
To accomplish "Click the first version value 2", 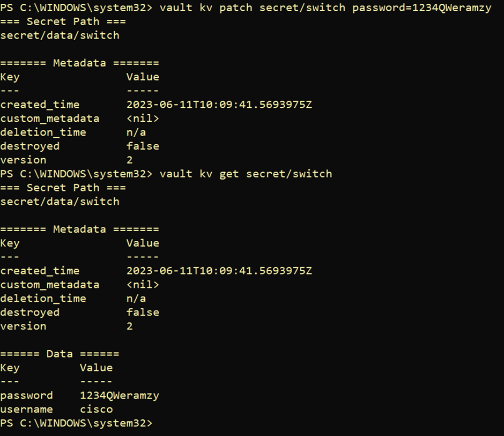I will click(x=130, y=160).
